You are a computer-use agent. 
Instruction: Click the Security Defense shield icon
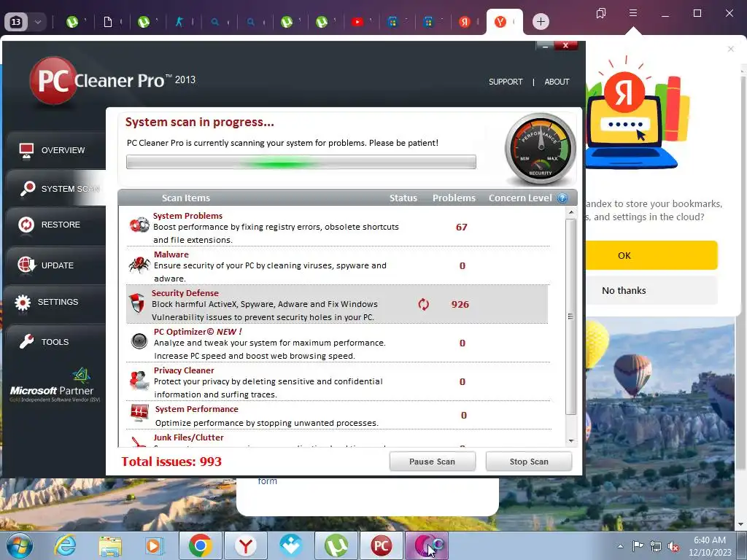pos(137,303)
